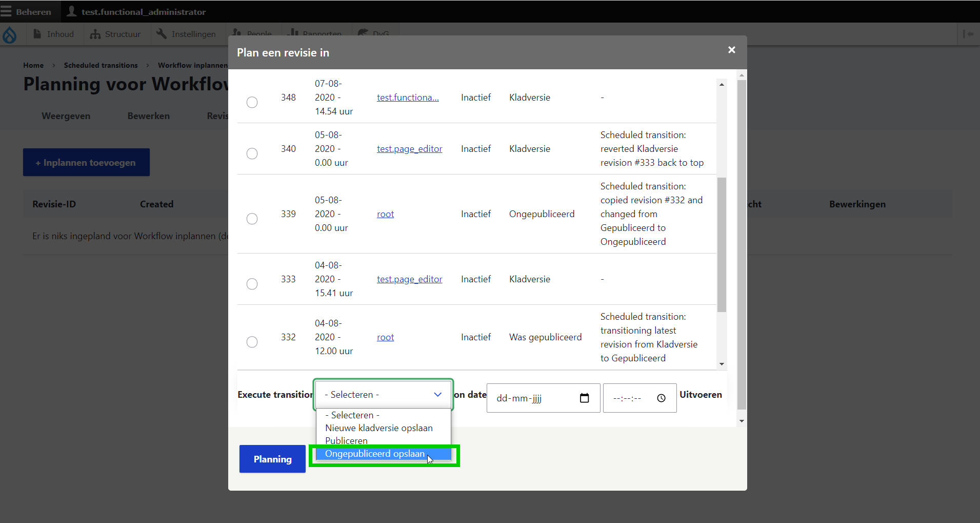The image size is (980, 523).
Task: Open Instellingen wrench toolbar item
Action: 186,34
